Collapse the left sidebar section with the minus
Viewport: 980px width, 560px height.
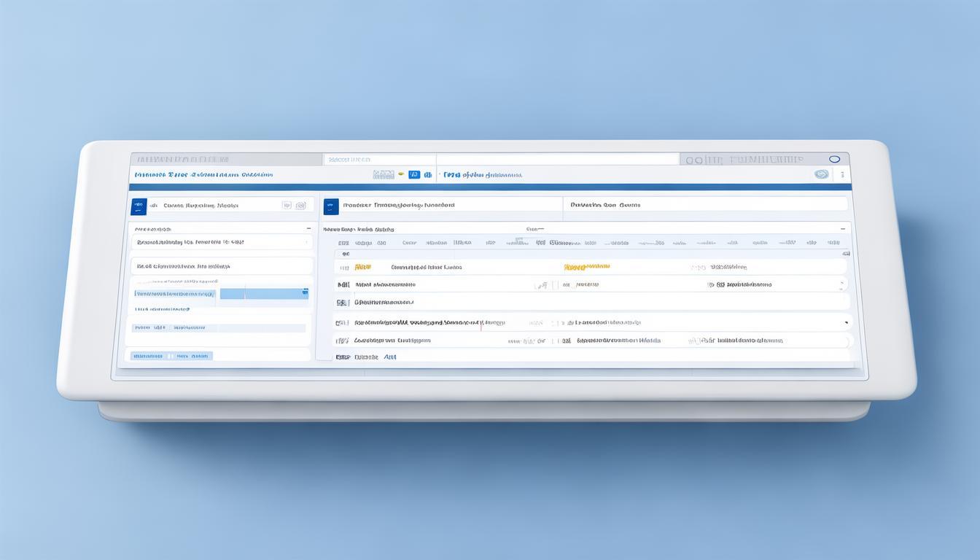(308, 229)
